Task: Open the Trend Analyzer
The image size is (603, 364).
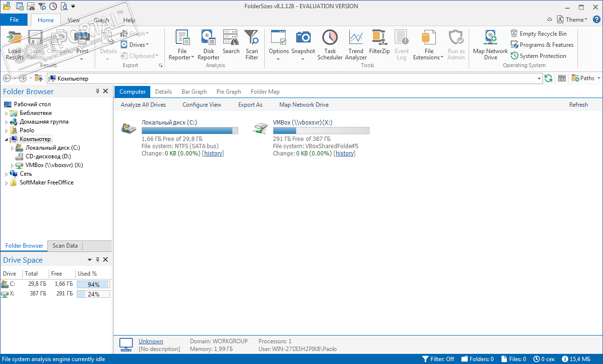Action: point(356,44)
